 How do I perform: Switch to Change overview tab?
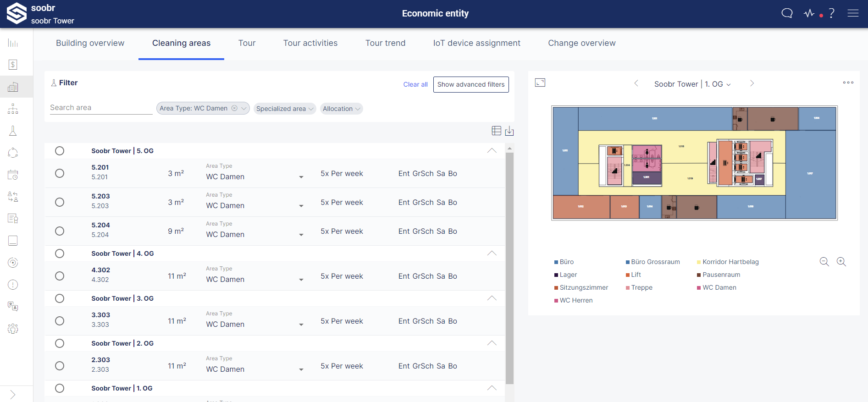[x=582, y=43]
